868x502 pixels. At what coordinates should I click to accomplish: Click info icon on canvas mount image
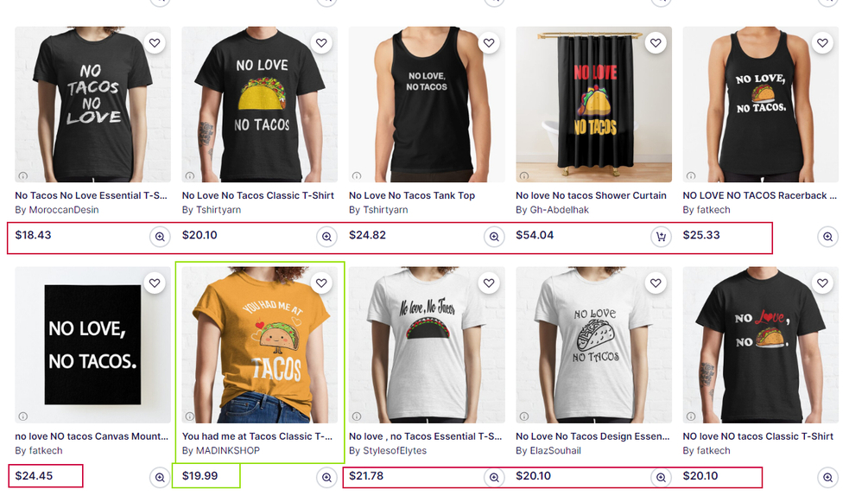pyautogui.click(x=23, y=416)
